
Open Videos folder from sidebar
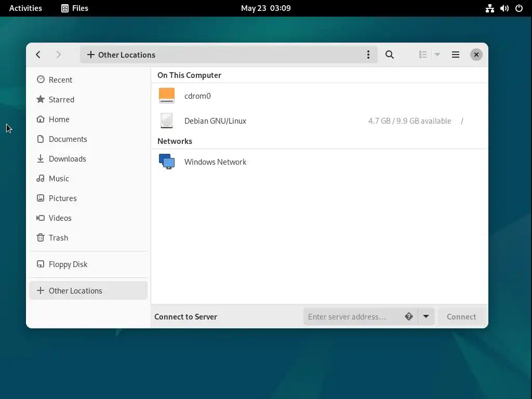(x=88, y=218)
